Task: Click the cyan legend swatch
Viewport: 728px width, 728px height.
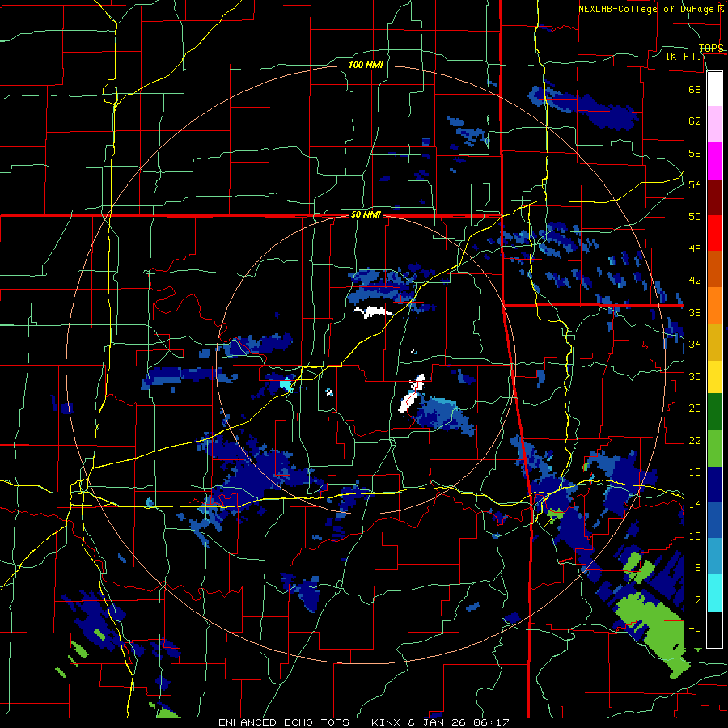Action: pos(714,593)
